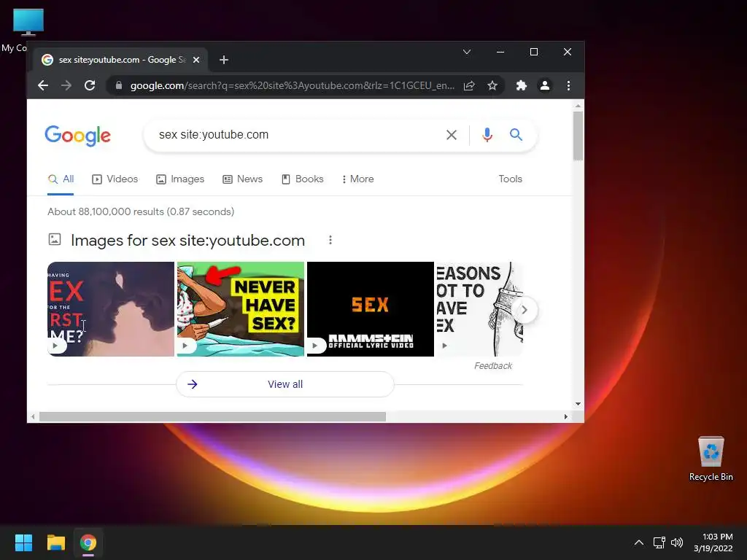Click the vertical scrollbar thumb
747x560 pixels.
[x=578, y=136]
